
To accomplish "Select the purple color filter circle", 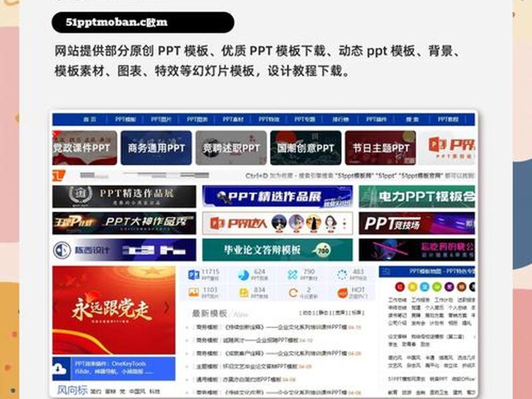I will (x=449, y=287).
